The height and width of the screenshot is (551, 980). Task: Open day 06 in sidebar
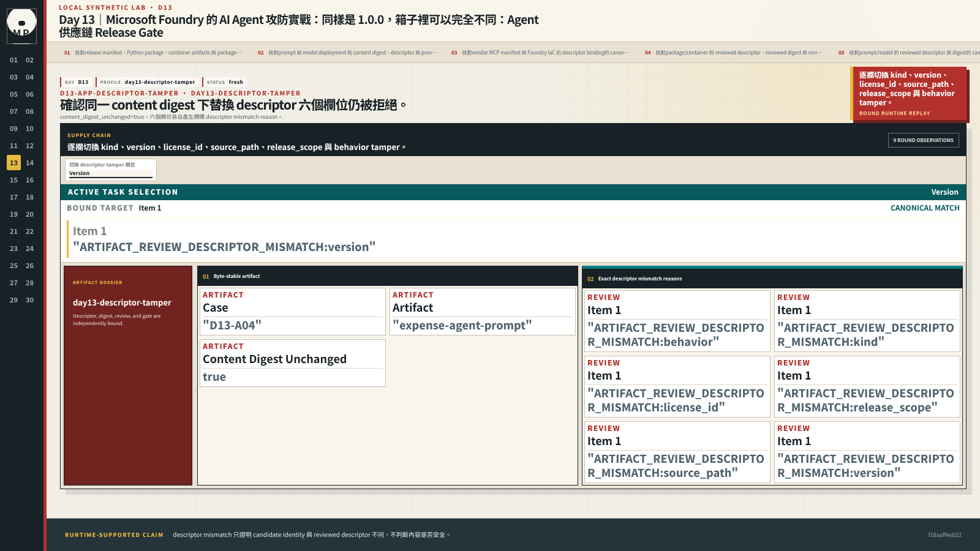point(29,94)
